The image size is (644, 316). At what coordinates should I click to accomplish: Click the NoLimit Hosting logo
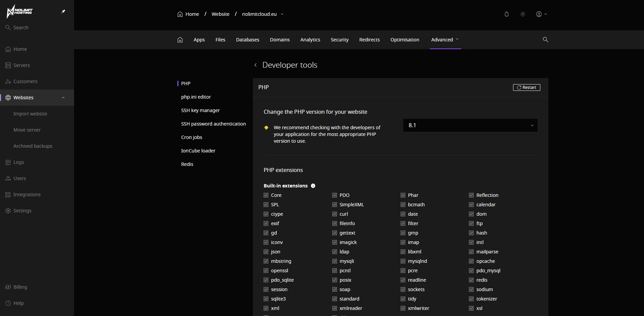point(20,11)
